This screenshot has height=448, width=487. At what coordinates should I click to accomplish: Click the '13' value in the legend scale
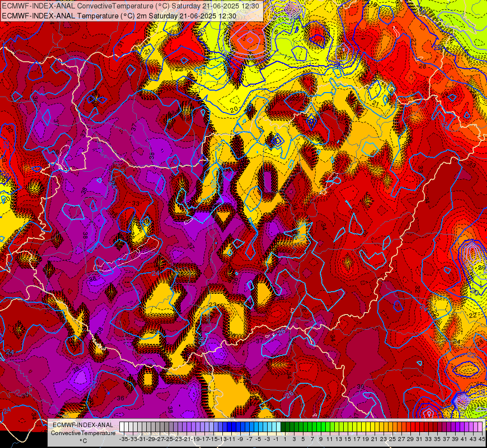point(339,440)
